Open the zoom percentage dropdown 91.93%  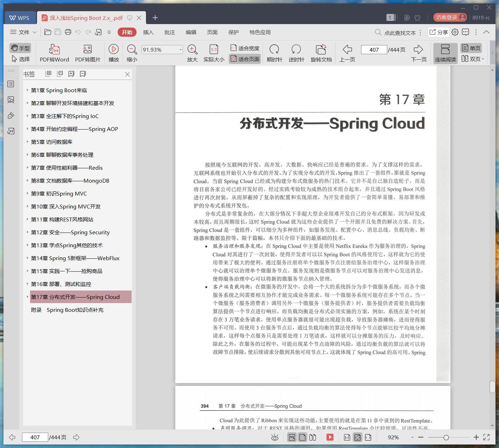click(181, 50)
